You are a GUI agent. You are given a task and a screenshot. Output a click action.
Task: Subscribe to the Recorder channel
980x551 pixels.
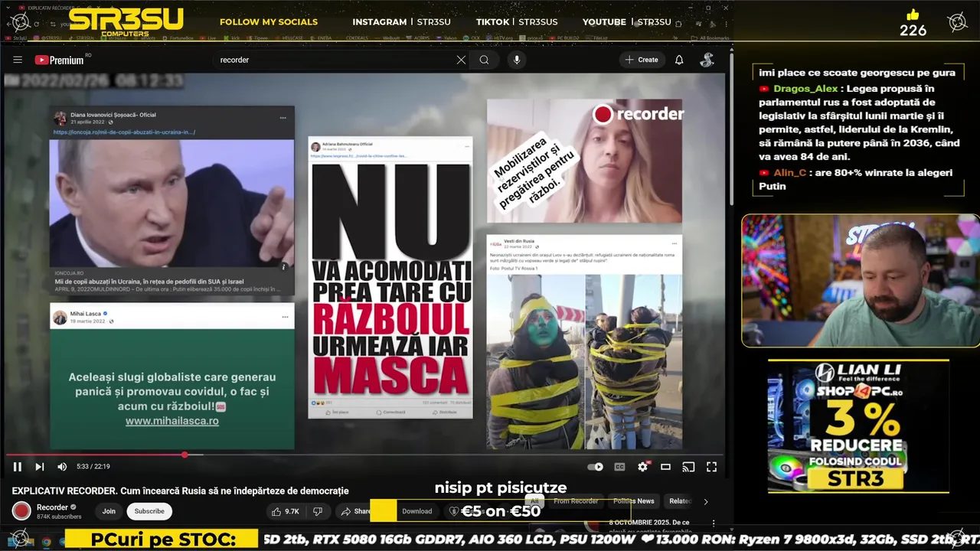click(x=149, y=511)
